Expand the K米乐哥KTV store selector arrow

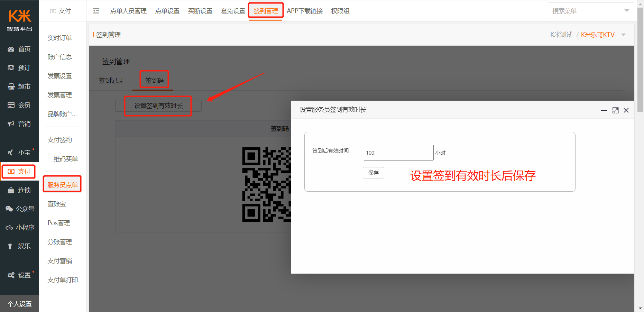(x=624, y=35)
